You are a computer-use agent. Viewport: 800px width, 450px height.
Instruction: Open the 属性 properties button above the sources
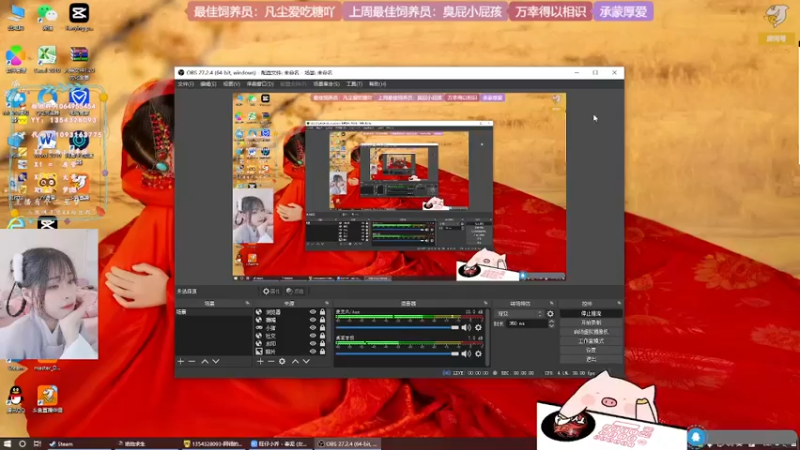271,291
